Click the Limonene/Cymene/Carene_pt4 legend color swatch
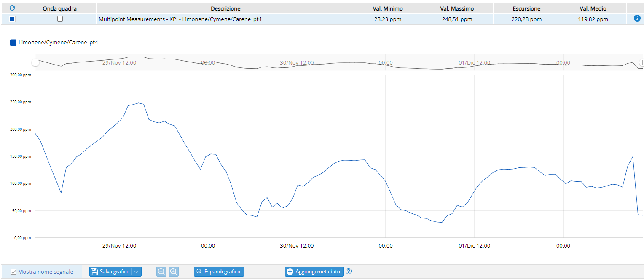 [x=13, y=42]
